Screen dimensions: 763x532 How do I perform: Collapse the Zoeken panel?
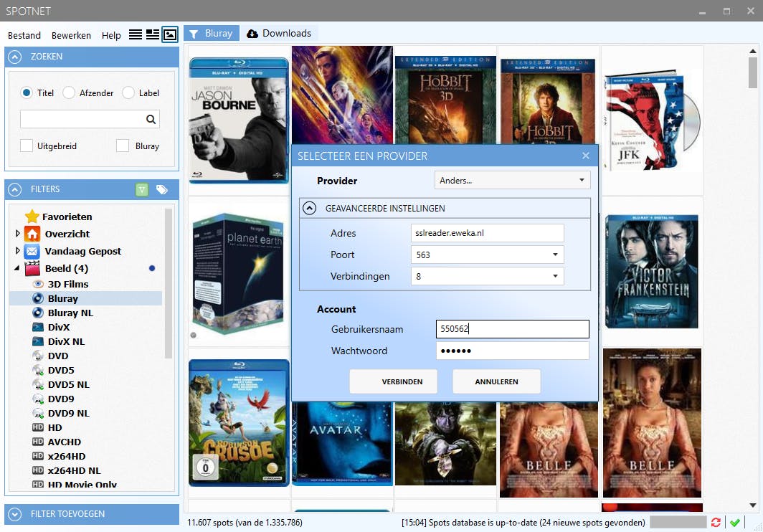15,57
